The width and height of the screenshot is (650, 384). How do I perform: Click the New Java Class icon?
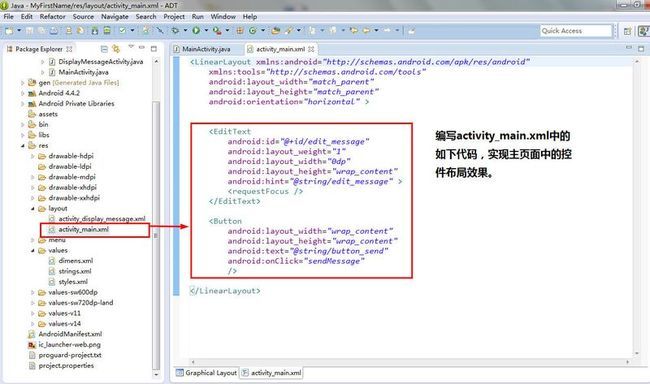click(252, 31)
